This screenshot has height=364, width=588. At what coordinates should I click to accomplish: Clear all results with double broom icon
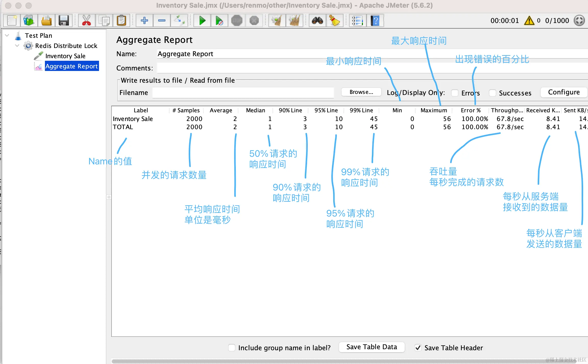pyautogui.click(x=294, y=20)
